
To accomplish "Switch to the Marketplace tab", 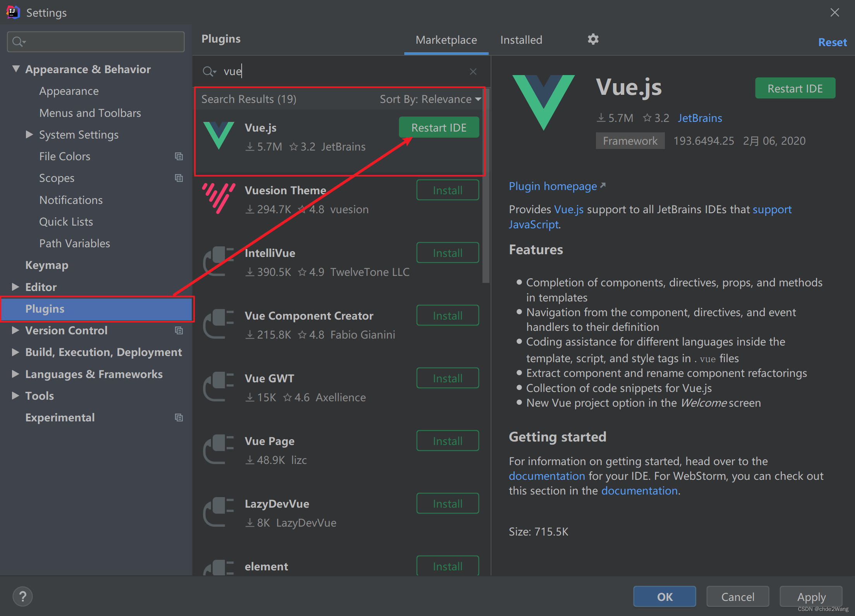I will (446, 40).
